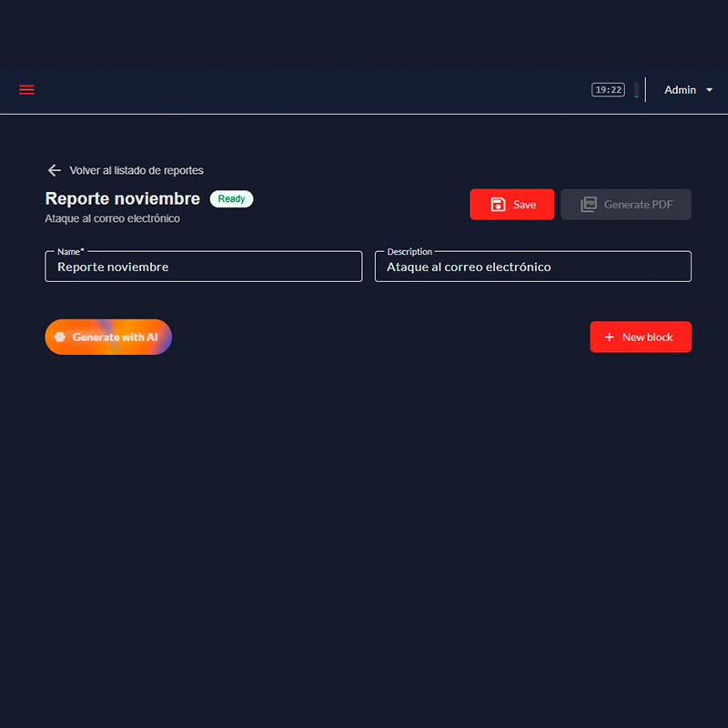Click the green Ready status badge
This screenshot has width=728, height=728.
(x=231, y=198)
